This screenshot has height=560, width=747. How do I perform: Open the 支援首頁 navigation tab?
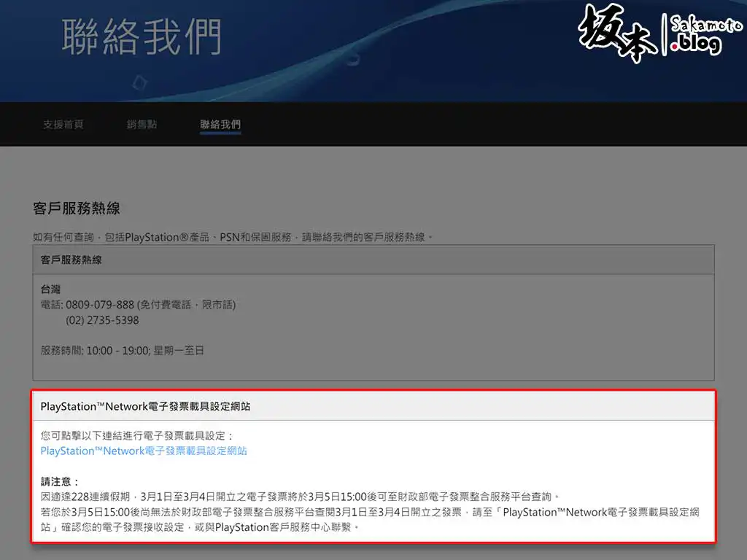coord(63,125)
